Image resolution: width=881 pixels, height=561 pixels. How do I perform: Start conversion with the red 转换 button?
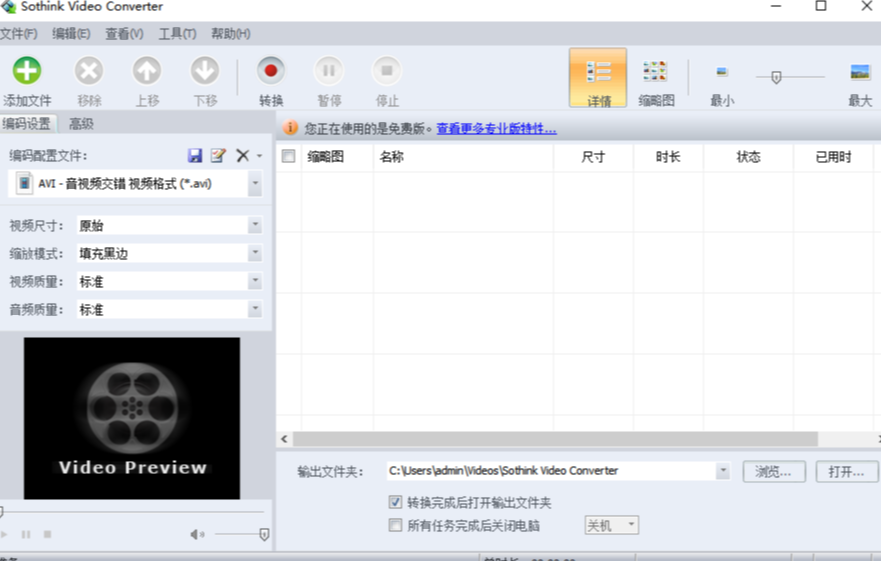tap(271, 71)
